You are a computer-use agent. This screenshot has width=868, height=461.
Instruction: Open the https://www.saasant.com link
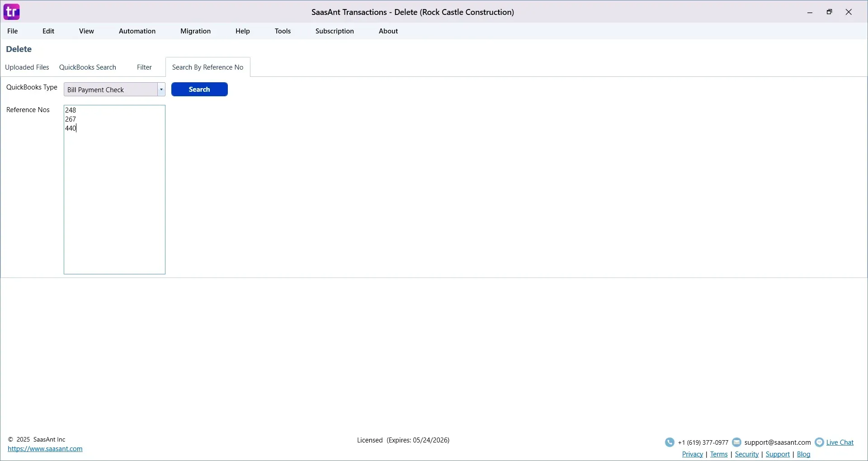(x=45, y=449)
